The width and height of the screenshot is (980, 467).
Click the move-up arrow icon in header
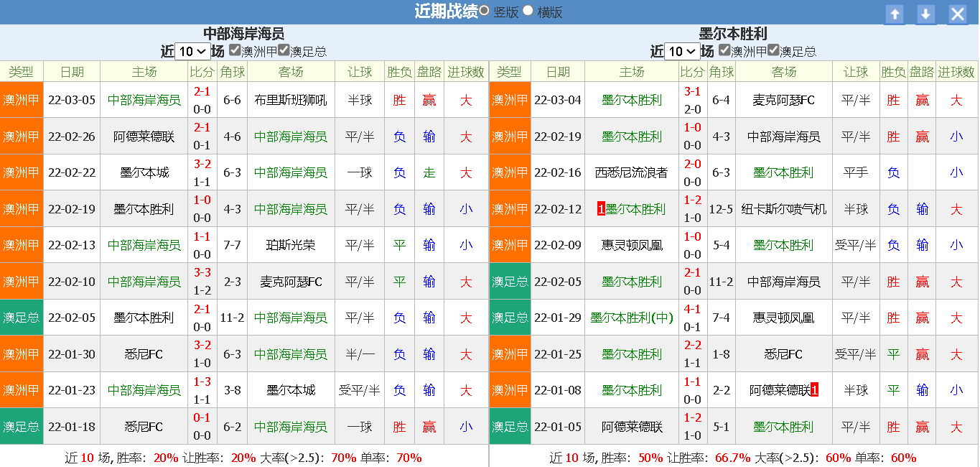pyautogui.click(x=894, y=14)
